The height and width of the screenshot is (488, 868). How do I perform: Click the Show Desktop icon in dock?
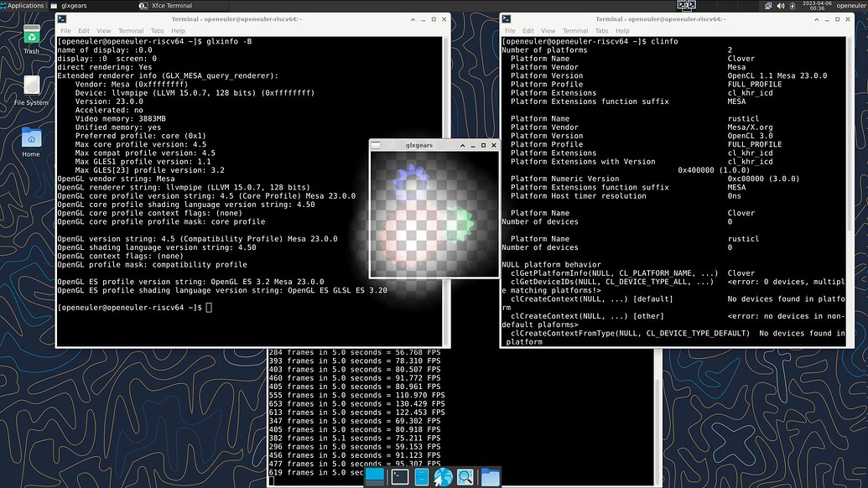click(x=375, y=477)
